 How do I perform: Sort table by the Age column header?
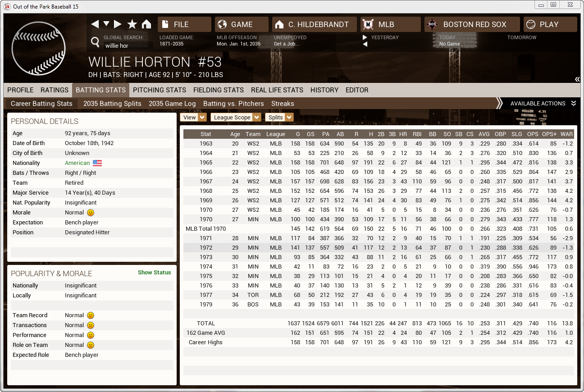(235, 134)
